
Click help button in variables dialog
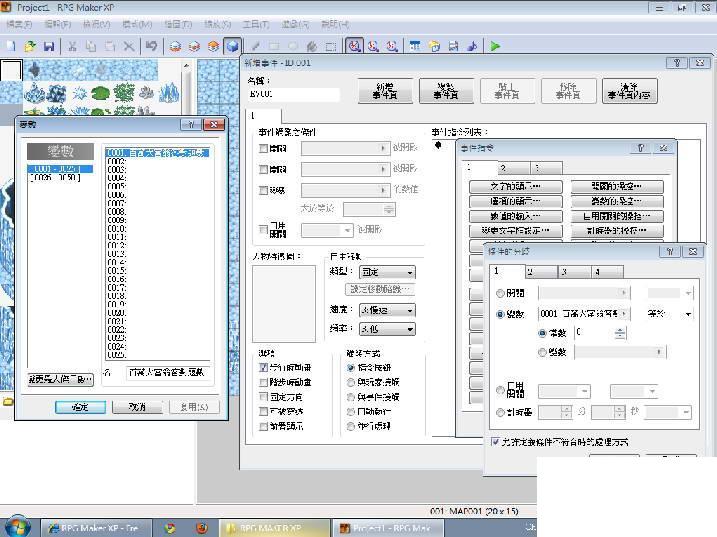tap(191, 124)
